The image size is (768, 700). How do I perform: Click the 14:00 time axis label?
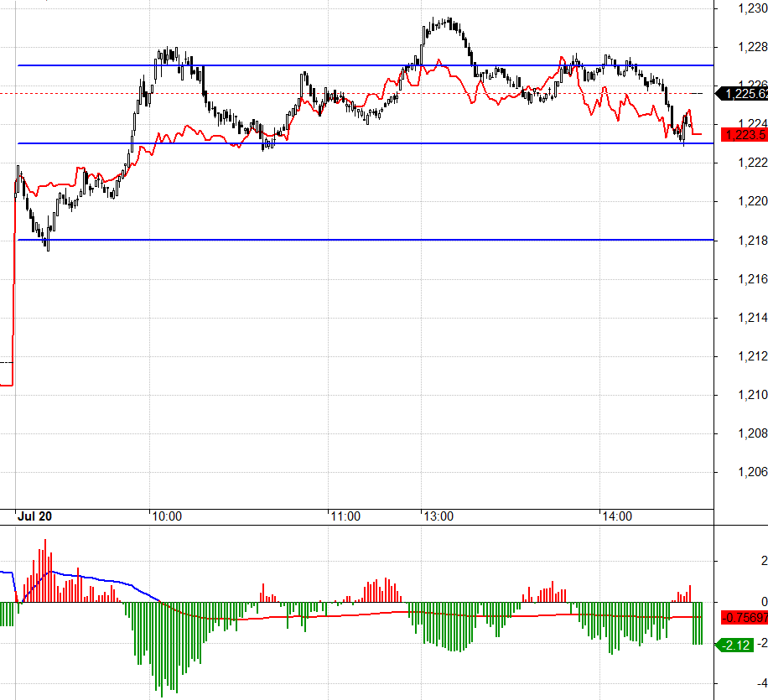click(x=616, y=516)
